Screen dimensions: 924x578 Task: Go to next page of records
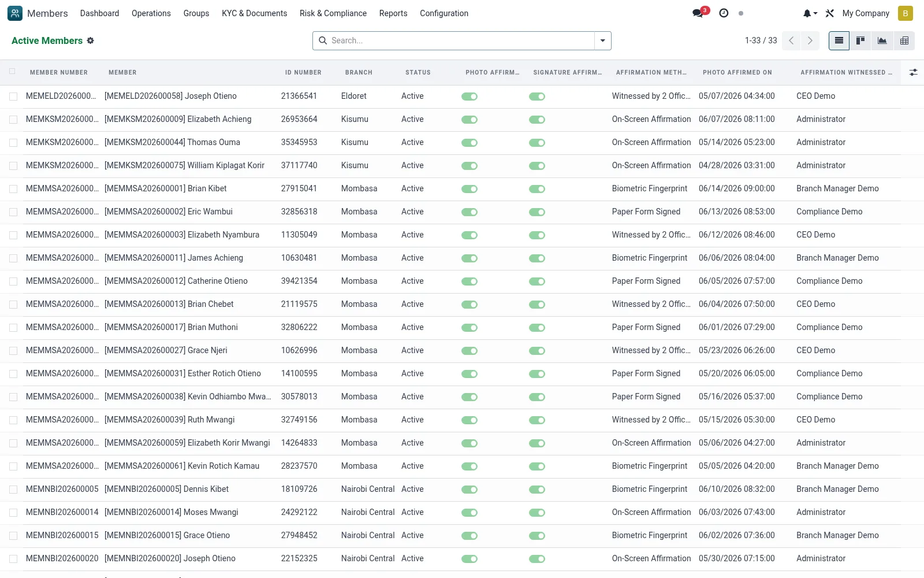coord(810,40)
